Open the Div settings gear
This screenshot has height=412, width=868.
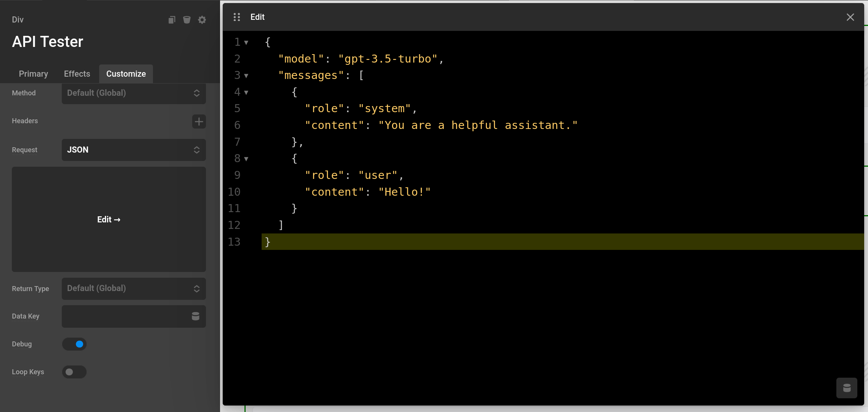tap(202, 19)
